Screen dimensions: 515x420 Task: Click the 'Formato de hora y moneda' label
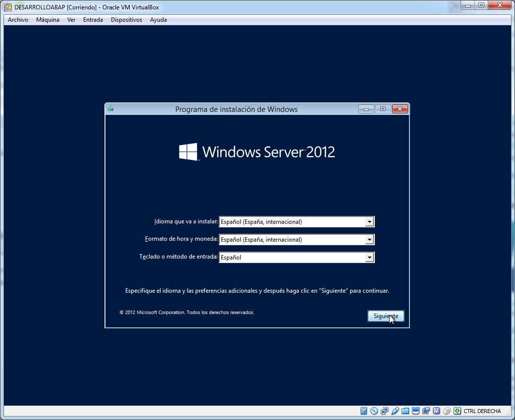click(181, 239)
